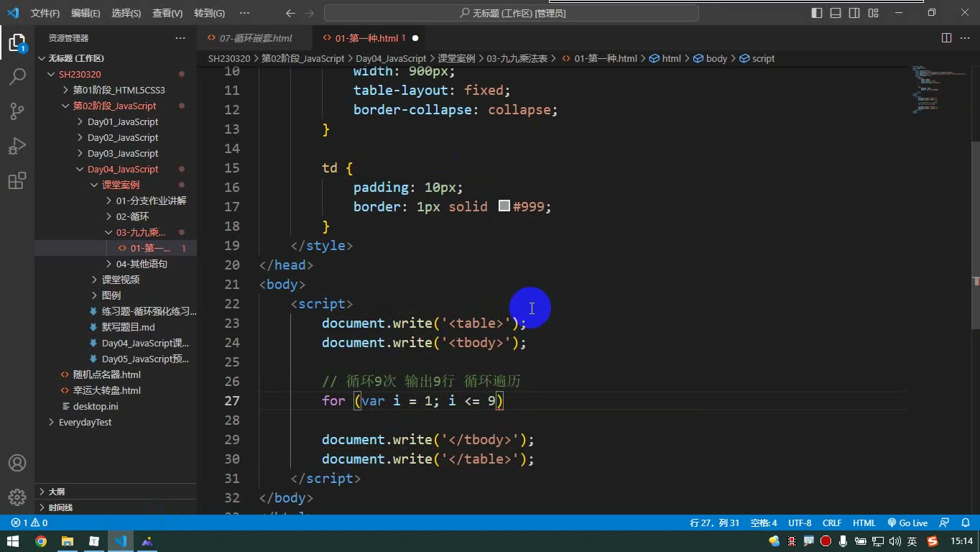The image size is (980, 552).
Task: Open the 文件(F) menu
Action: (x=45, y=13)
